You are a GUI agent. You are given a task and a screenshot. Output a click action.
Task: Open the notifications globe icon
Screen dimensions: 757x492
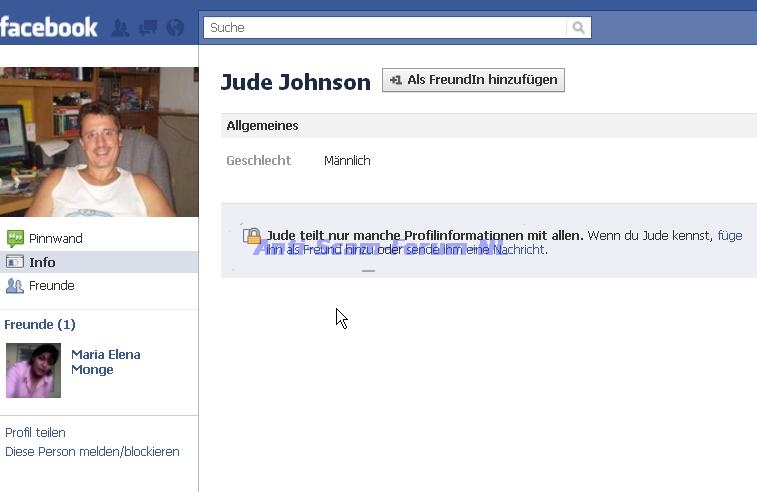click(x=175, y=28)
